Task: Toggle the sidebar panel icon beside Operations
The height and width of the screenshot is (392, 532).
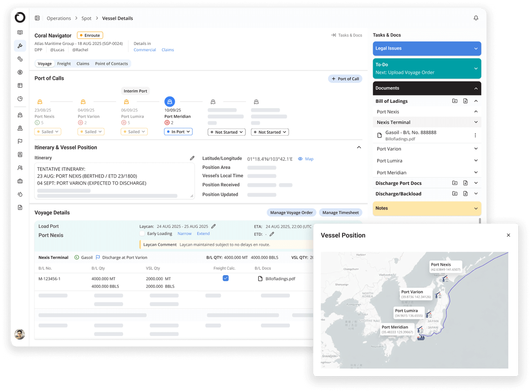Action: 37,18
